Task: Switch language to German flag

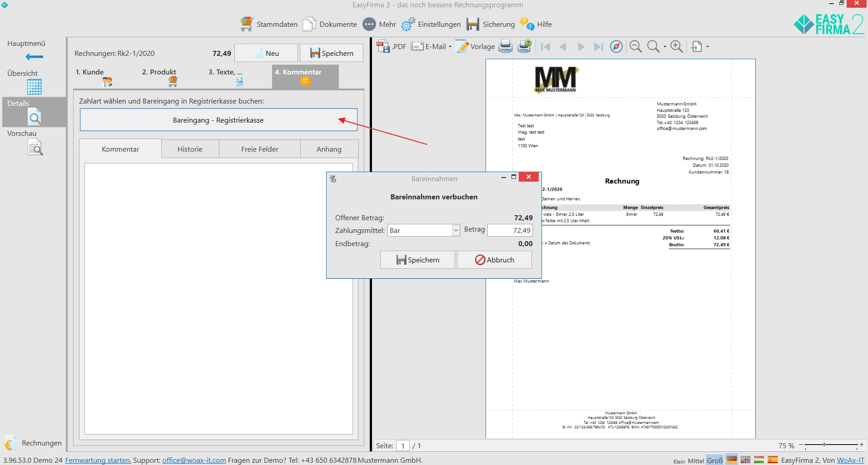Action: click(732, 459)
